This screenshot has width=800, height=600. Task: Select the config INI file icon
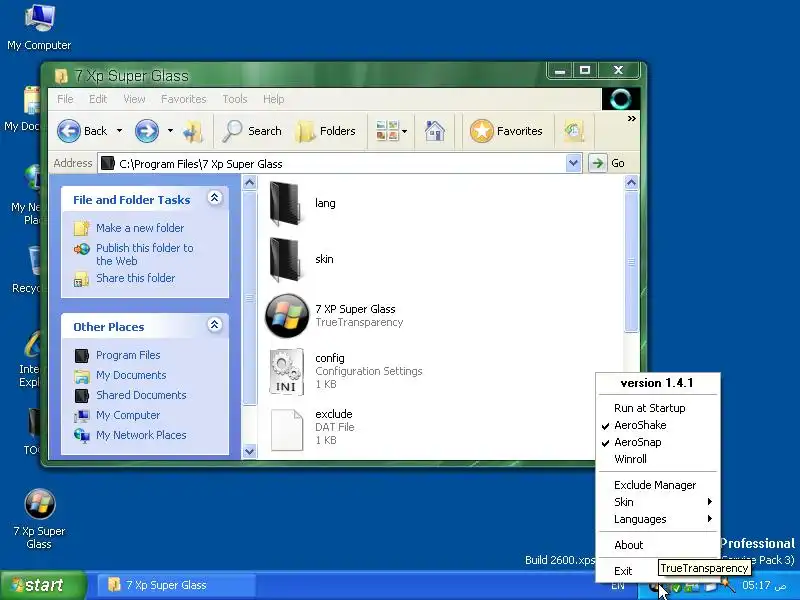point(287,372)
